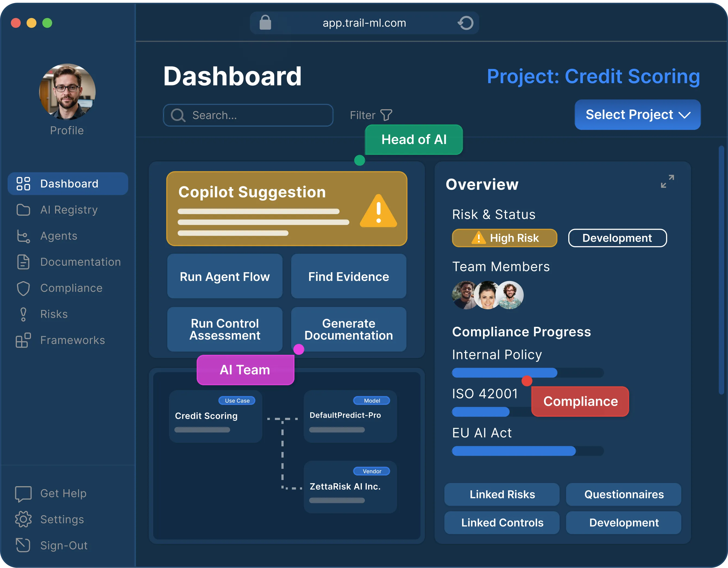The image size is (728, 568).
Task: Click the Compliance shield icon
Action: click(x=23, y=288)
